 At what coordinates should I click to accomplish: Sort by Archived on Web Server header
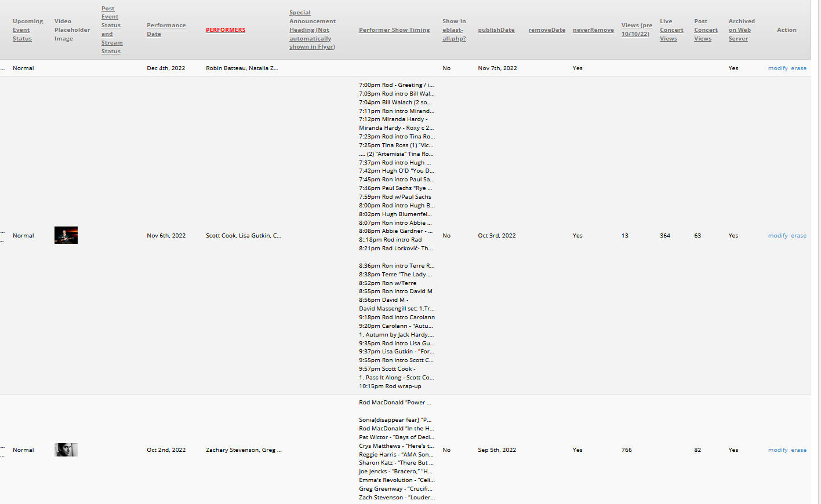point(741,30)
